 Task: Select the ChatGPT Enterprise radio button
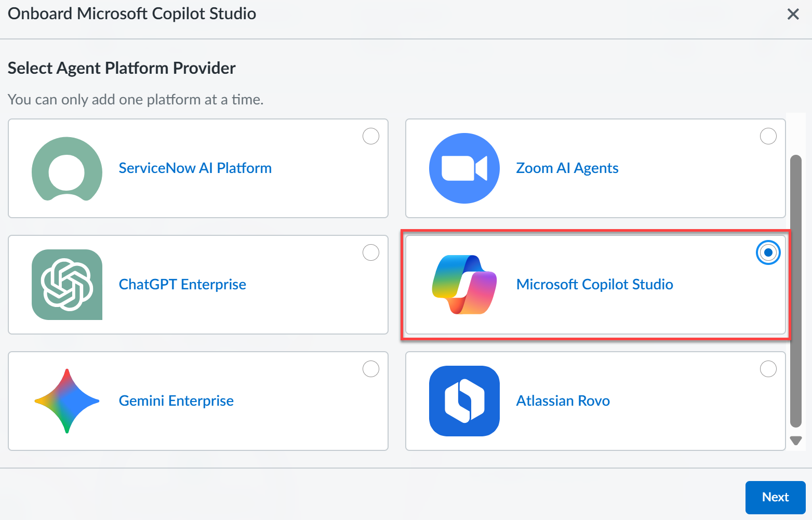(x=371, y=253)
